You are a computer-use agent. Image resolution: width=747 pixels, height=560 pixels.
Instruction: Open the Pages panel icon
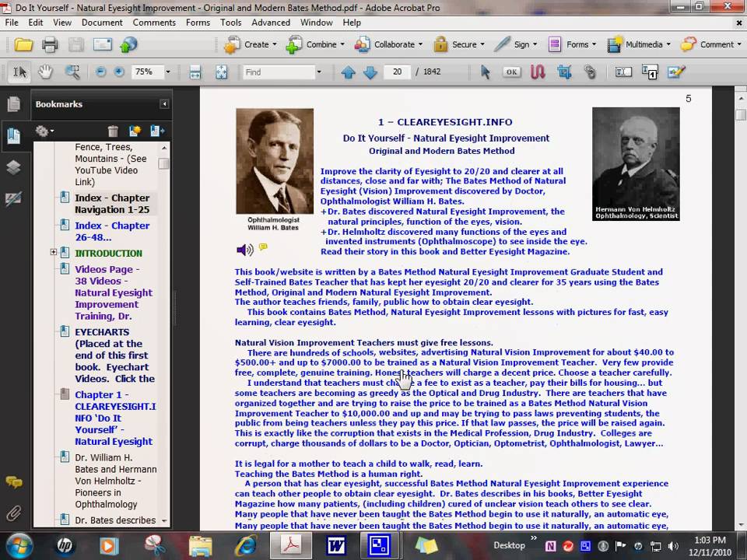click(14, 103)
